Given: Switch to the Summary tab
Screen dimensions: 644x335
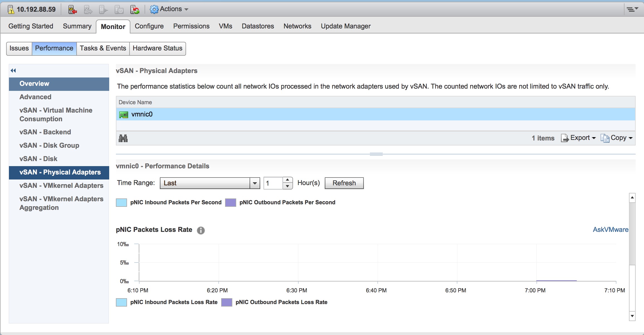Looking at the screenshot, I should [77, 26].
